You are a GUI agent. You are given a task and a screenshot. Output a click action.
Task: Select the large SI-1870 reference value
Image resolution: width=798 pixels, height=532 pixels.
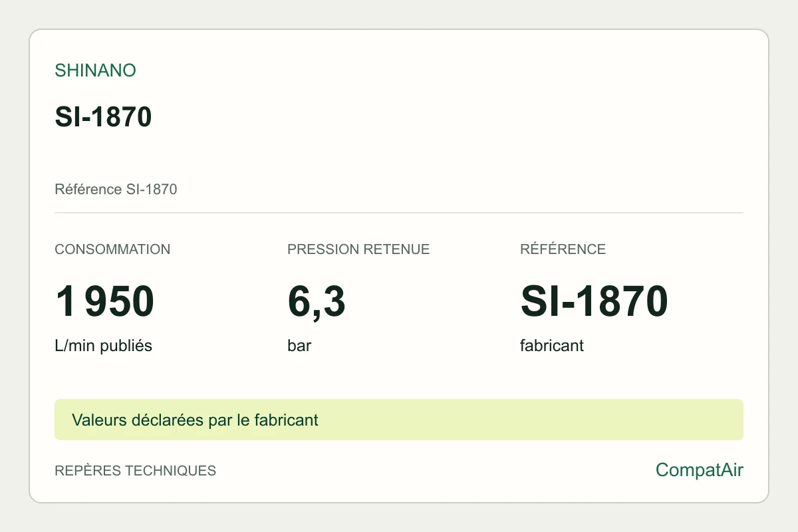pyautogui.click(x=594, y=301)
